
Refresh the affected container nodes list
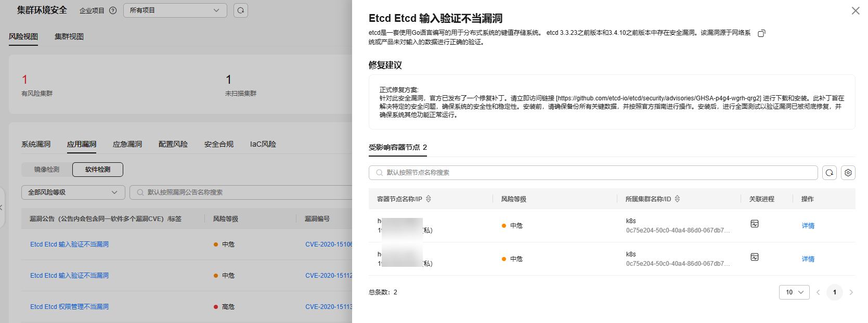pyautogui.click(x=830, y=173)
